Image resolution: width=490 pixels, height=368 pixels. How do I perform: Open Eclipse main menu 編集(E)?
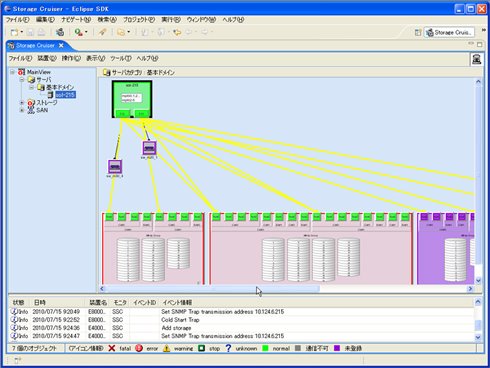45,20
